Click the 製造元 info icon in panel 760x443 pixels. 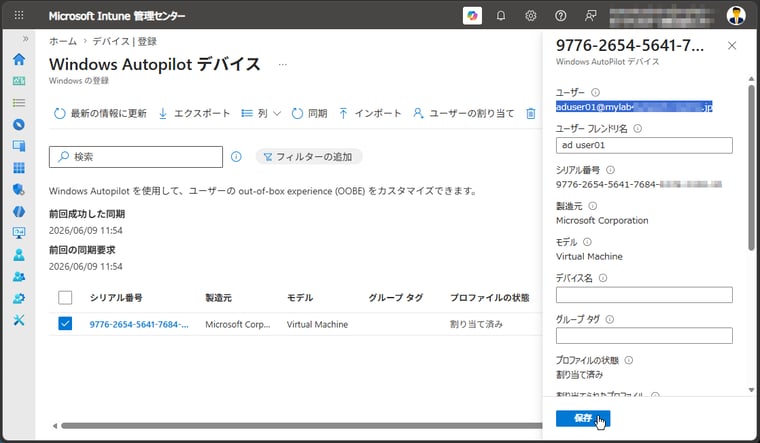click(592, 206)
